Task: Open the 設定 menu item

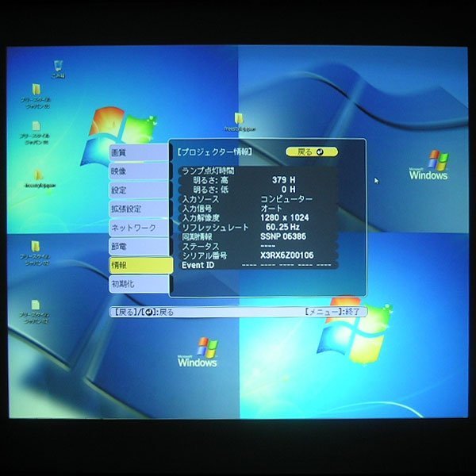Action: click(x=139, y=190)
